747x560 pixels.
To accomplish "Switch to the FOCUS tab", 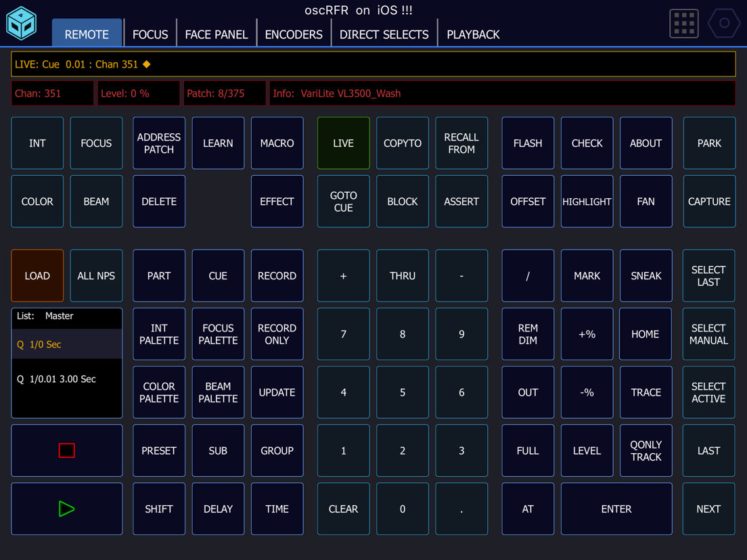I will (x=150, y=34).
